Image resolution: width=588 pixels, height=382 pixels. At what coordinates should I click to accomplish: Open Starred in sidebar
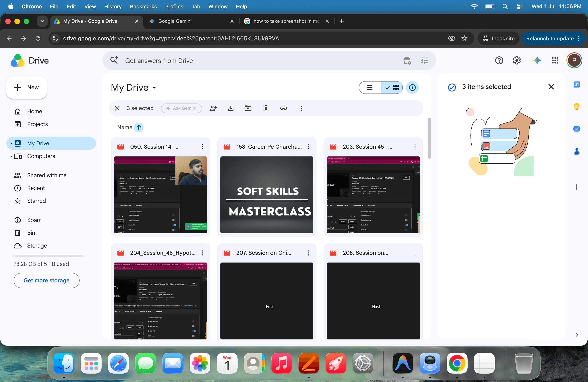point(51,201)
